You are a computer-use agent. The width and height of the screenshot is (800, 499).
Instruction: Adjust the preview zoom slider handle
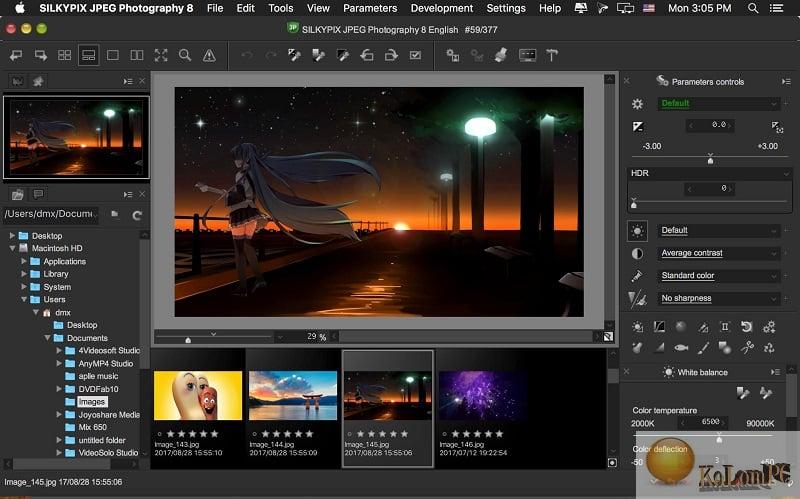click(188, 339)
